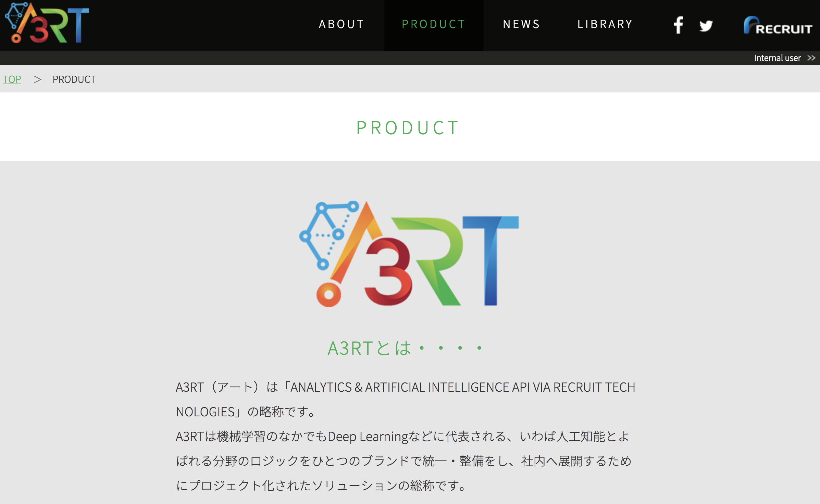Click the green PRODUCT page heading
Viewport: 820px width, 504px height.
(x=408, y=128)
